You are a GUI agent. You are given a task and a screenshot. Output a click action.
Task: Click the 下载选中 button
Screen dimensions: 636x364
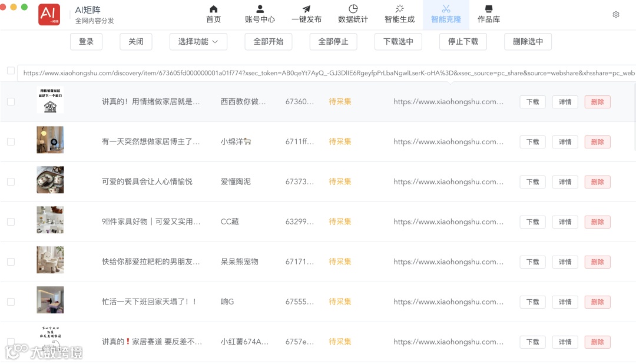tap(398, 41)
